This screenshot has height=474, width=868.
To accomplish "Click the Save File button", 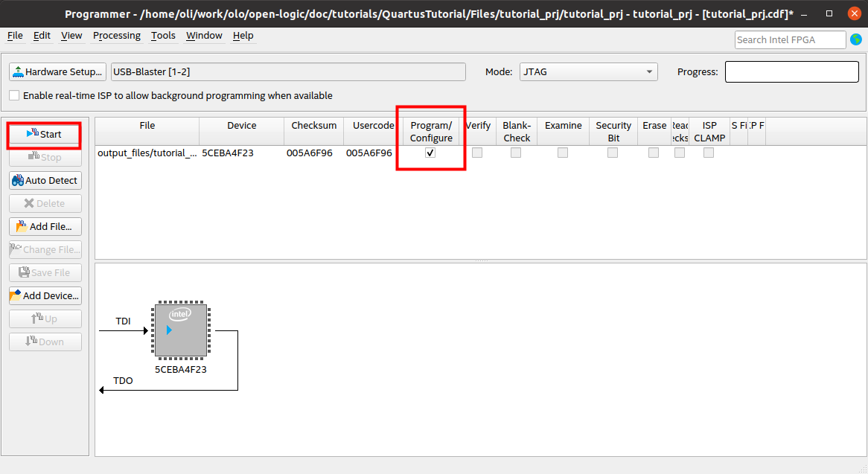I will click(45, 272).
